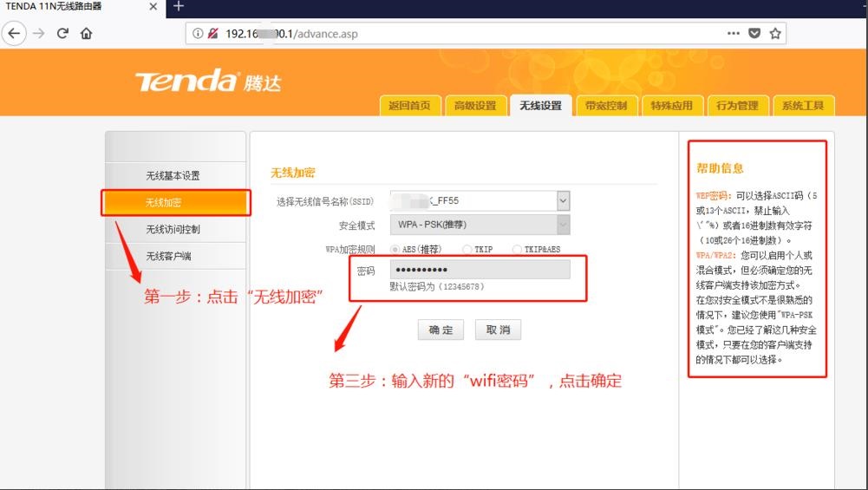Select 无线加密 in the sidebar
868x490 pixels.
point(175,203)
